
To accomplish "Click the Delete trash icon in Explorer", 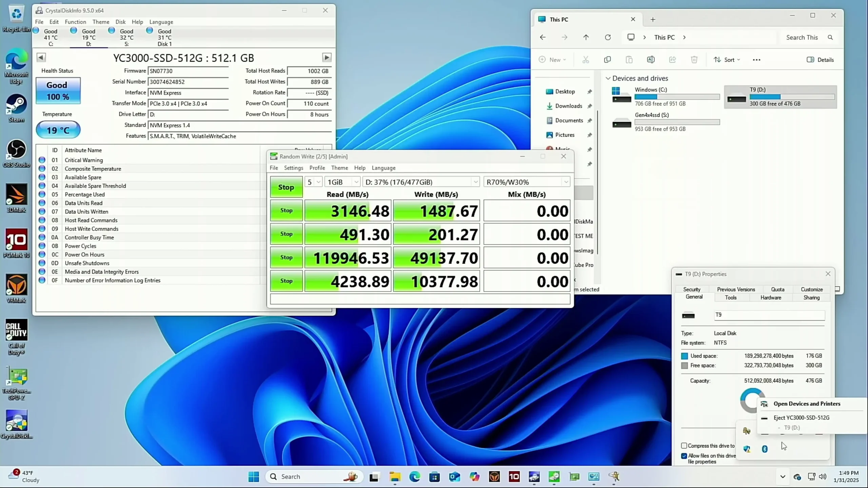I will [x=694, y=60].
